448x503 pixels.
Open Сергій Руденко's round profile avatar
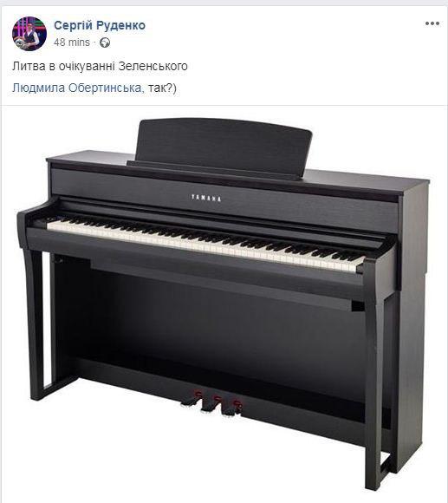pos(29,34)
